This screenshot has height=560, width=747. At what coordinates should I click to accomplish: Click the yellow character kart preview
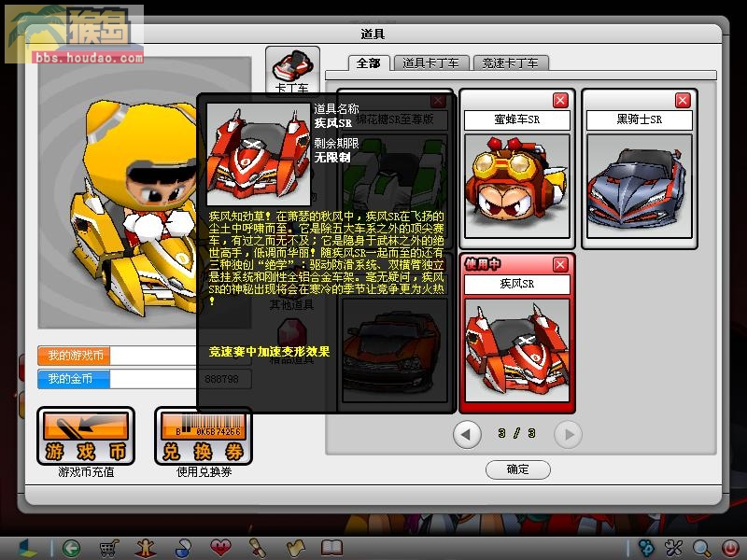[x=135, y=209]
